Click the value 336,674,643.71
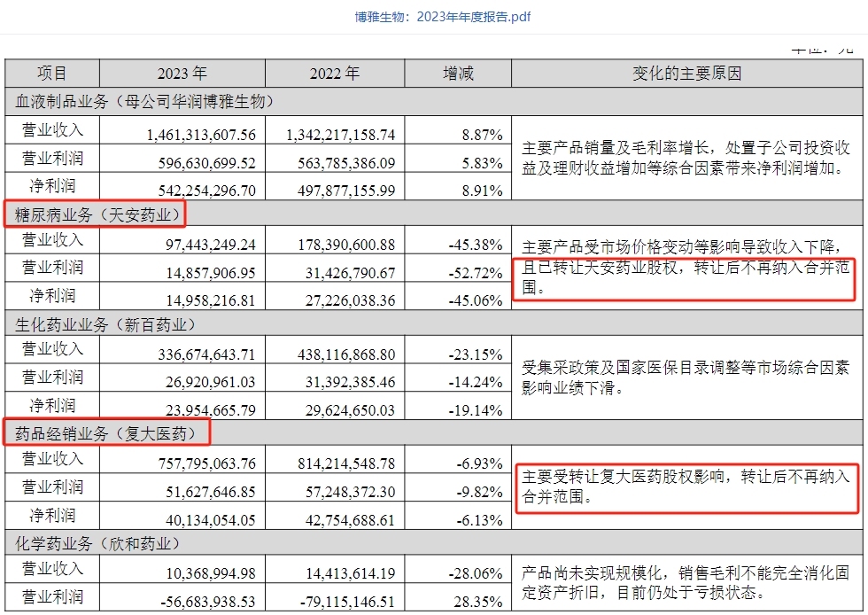 pyautogui.click(x=207, y=354)
